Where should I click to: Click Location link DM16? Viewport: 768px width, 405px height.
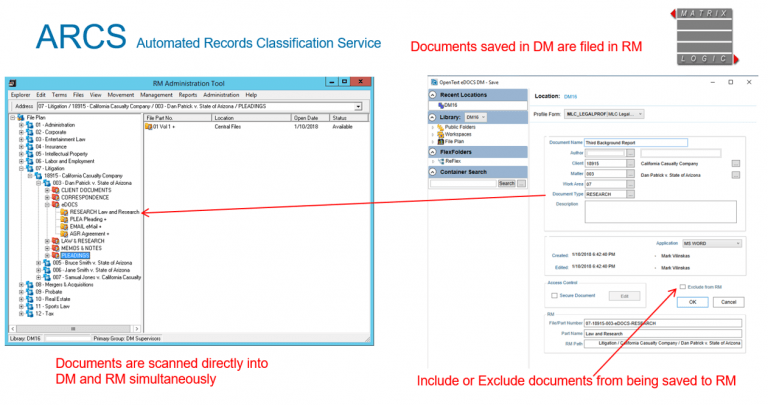click(570, 96)
